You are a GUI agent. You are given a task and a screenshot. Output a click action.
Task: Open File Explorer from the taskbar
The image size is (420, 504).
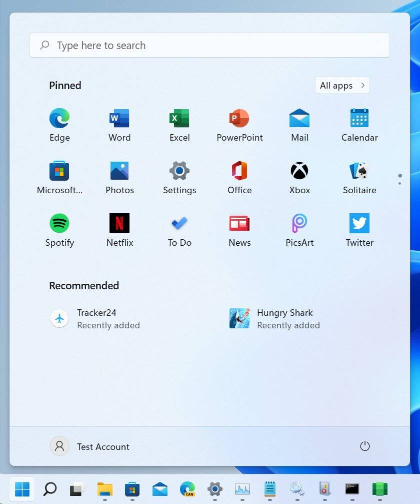104,489
